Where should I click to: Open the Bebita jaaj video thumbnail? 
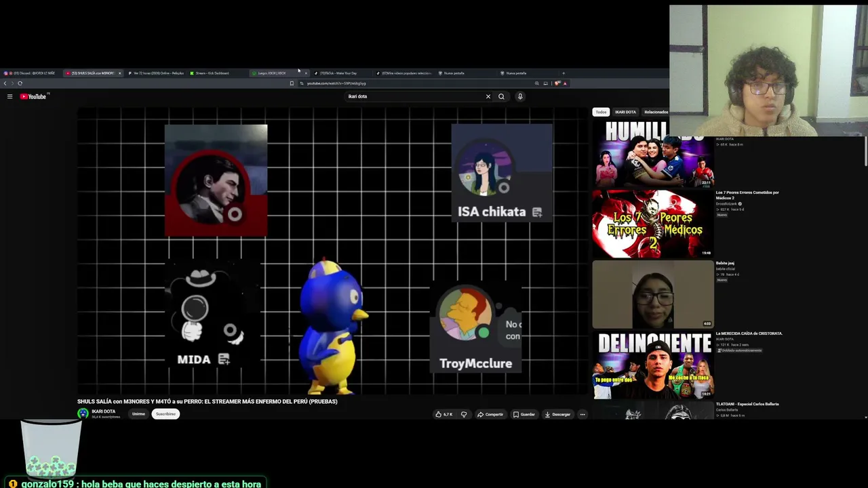[653, 295]
